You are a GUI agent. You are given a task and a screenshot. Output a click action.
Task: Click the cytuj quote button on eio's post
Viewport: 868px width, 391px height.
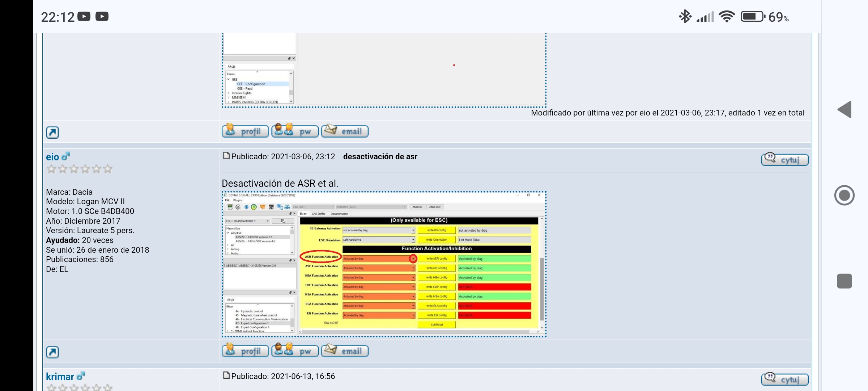[x=784, y=160]
